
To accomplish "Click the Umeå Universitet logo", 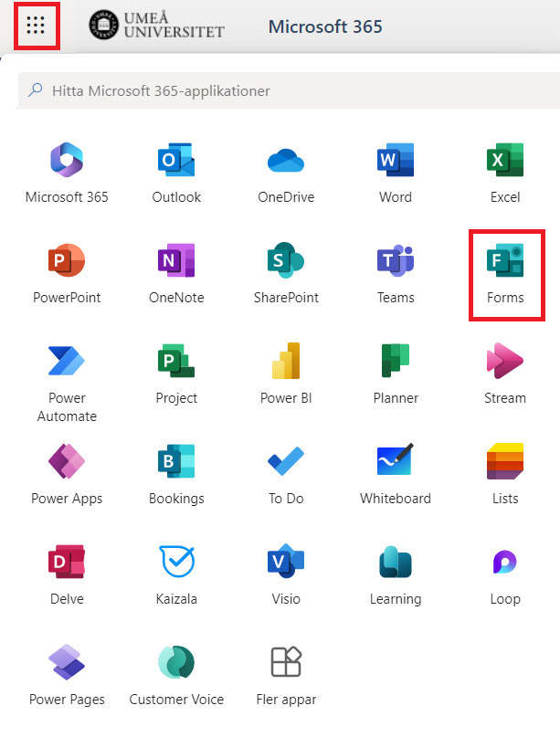I will point(156,26).
